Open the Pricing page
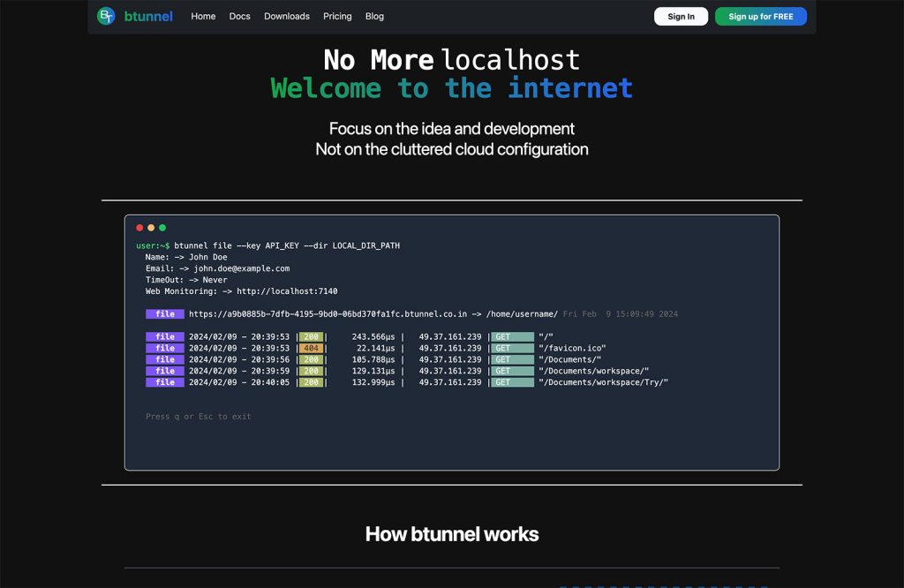This screenshot has width=904, height=588. (x=337, y=16)
